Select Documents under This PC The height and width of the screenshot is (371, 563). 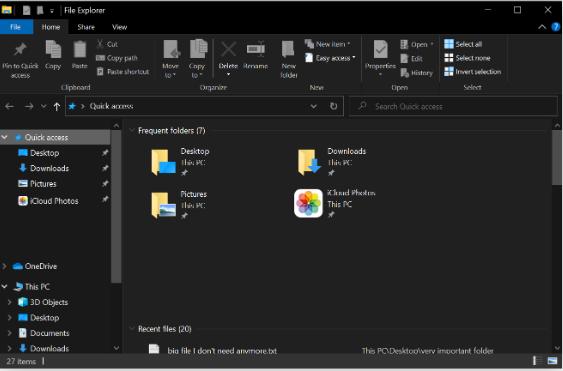coord(50,333)
